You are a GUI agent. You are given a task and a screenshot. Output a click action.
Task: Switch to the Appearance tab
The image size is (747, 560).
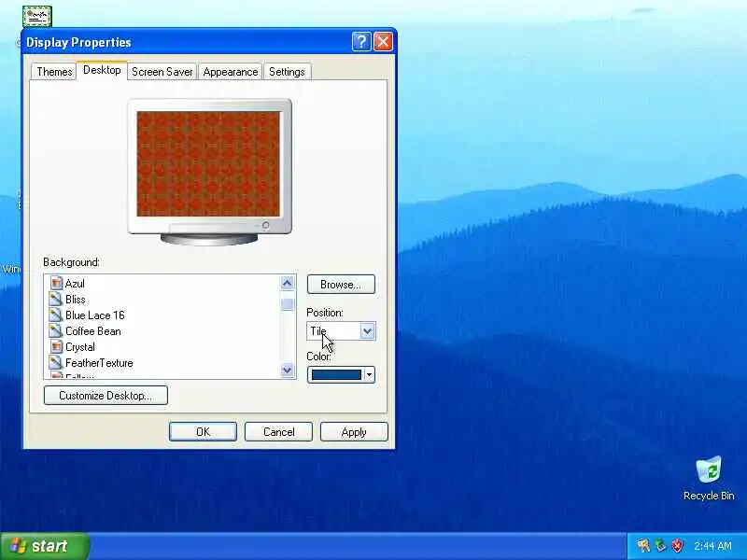click(230, 72)
